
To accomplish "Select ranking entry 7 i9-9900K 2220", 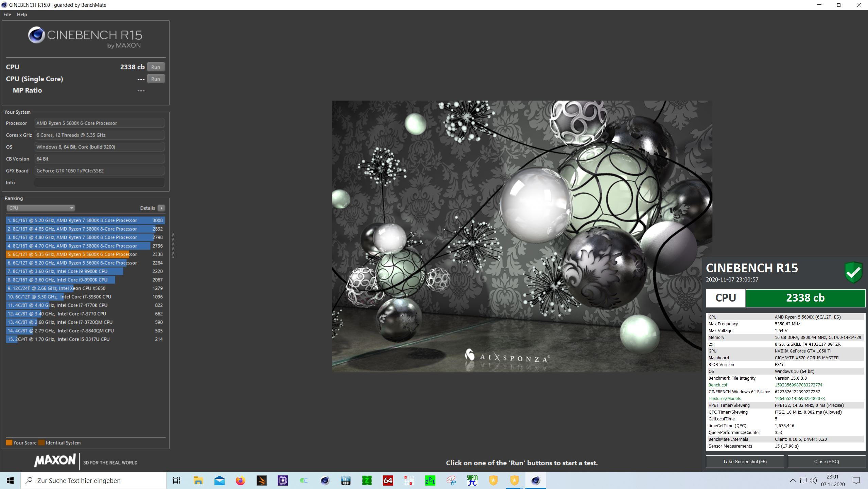I will point(85,271).
